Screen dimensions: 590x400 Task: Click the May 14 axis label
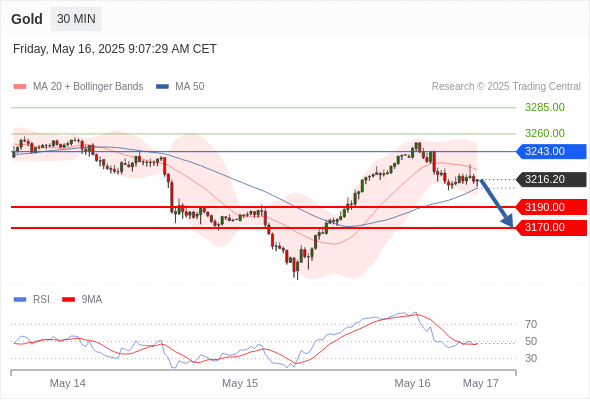point(68,383)
